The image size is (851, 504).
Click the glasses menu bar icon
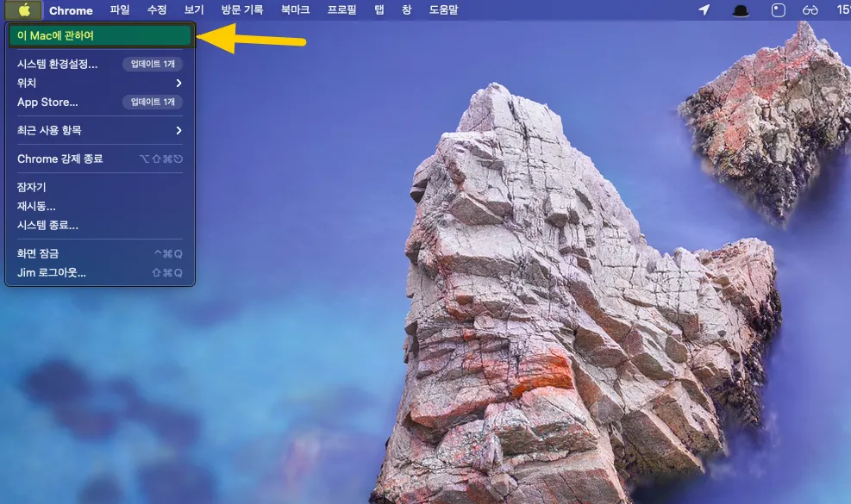[x=810, y=10]
